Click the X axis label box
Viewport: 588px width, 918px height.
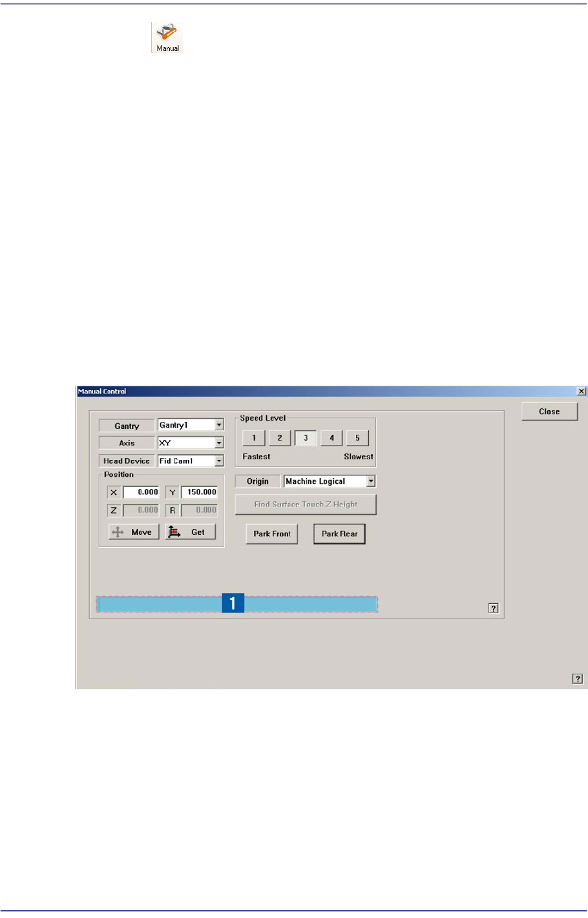(x=114, y=492)
